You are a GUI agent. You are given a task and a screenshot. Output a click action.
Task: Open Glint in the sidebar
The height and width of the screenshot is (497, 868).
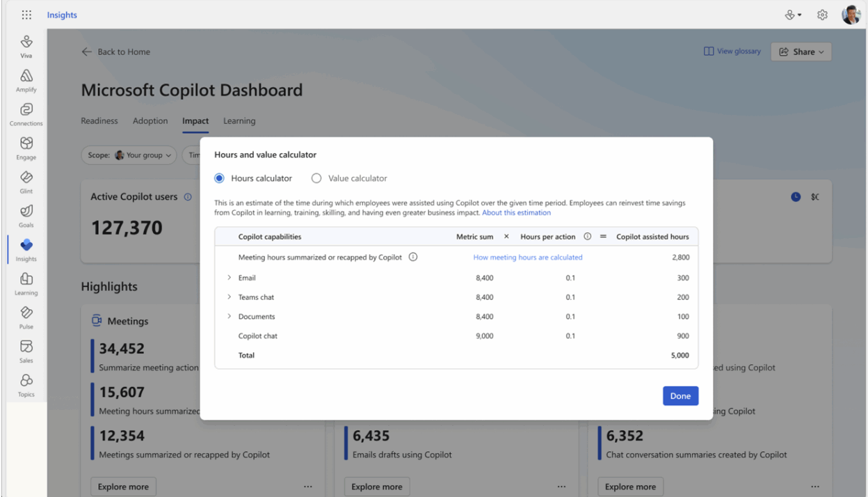coord(26,182)
